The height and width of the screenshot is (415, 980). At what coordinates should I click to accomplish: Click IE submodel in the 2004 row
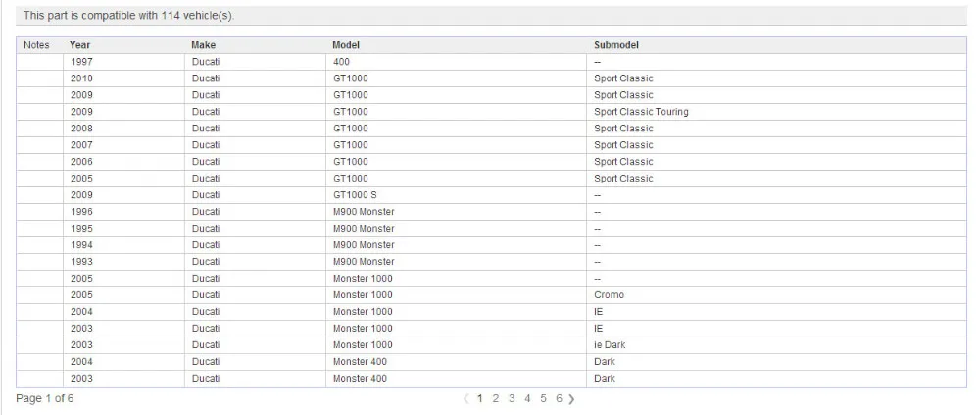pyautogui.click(x=599, y=312)
